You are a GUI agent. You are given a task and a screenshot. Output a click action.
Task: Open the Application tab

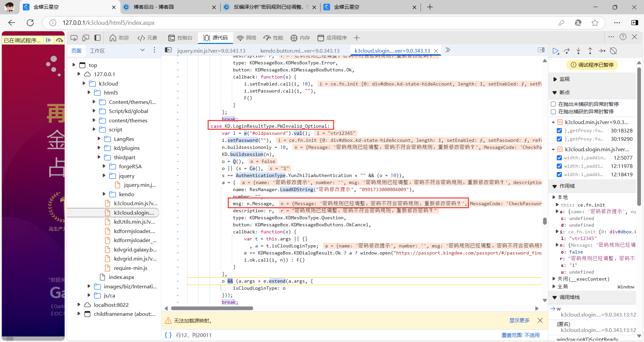(x=332, y=38)
